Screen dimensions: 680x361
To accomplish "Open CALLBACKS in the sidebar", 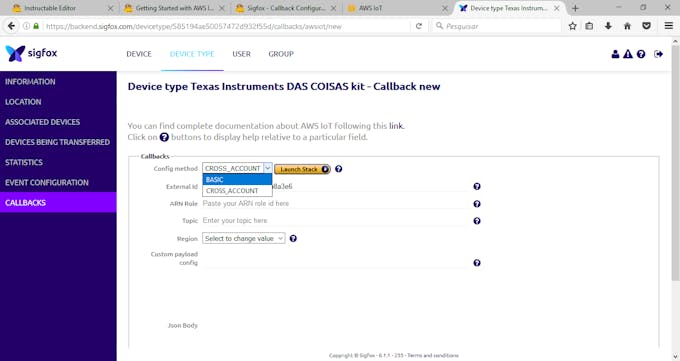I will (58, 203).
